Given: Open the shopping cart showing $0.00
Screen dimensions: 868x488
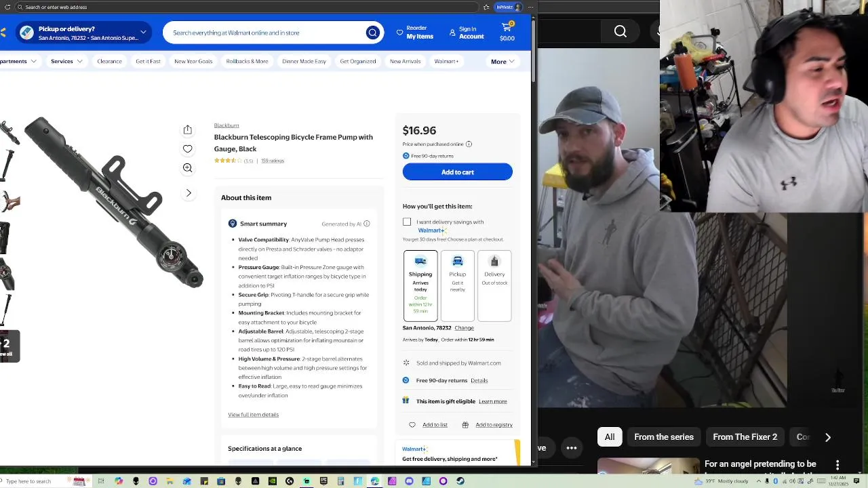Looking at the screenshot, I should coord(507,32).
